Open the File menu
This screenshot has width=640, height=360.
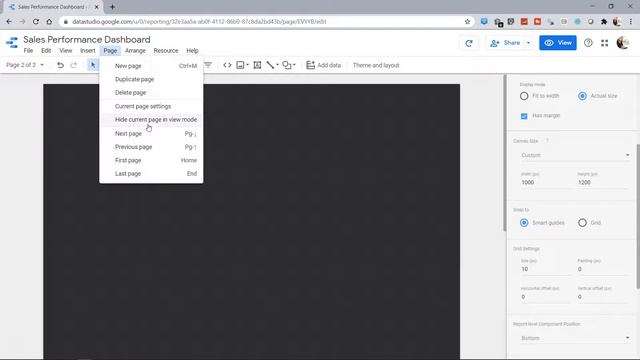click(28, 51)
